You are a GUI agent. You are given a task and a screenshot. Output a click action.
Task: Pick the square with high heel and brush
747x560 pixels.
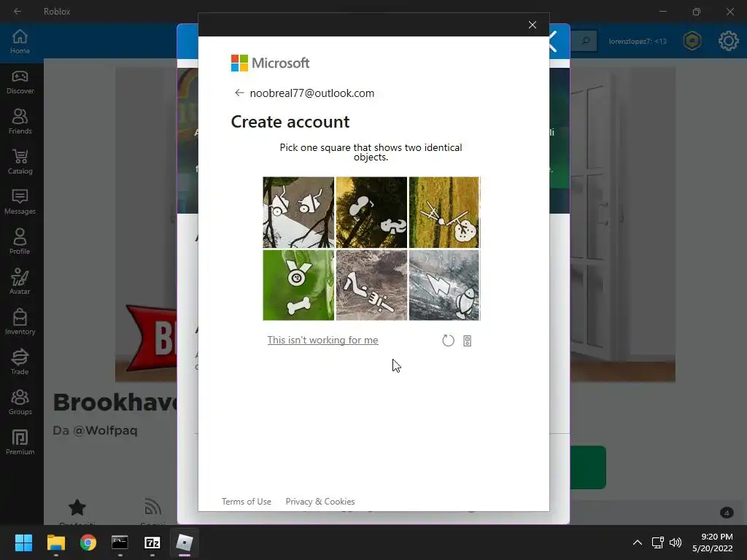371,285
